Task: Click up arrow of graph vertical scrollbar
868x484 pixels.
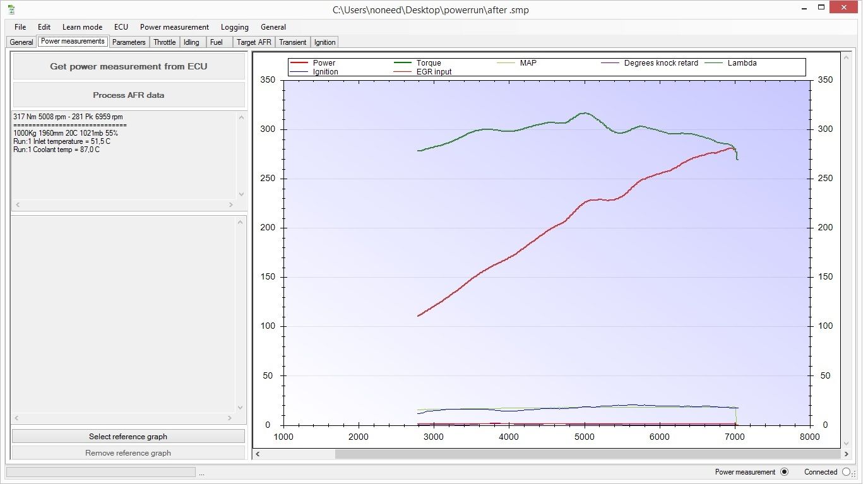Action: pyautogui.click(x=847, y=57)
